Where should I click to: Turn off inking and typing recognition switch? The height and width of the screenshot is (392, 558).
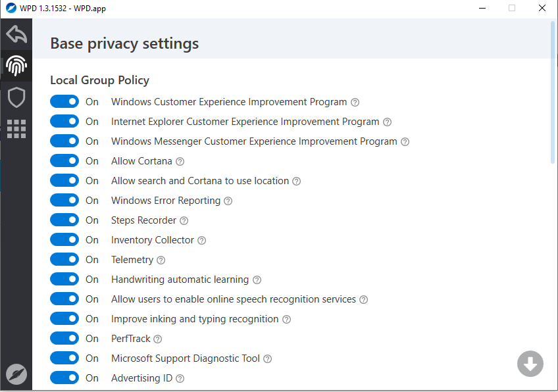coord(64,319)
